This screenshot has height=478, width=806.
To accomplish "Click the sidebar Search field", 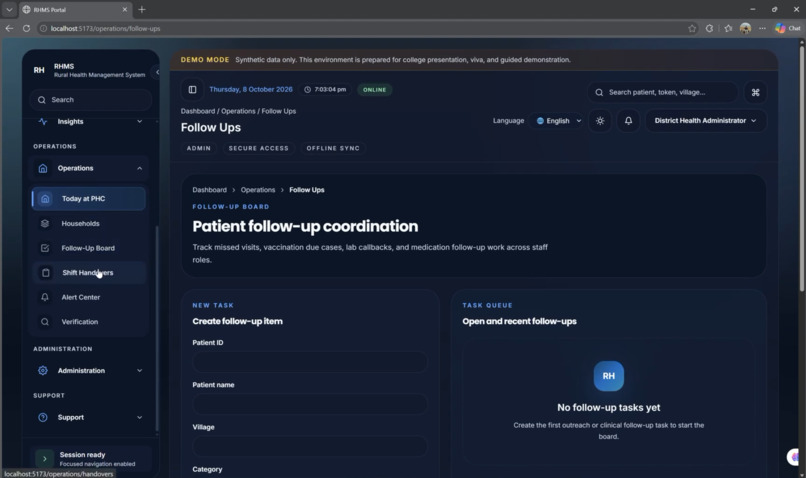I will 91,100.
